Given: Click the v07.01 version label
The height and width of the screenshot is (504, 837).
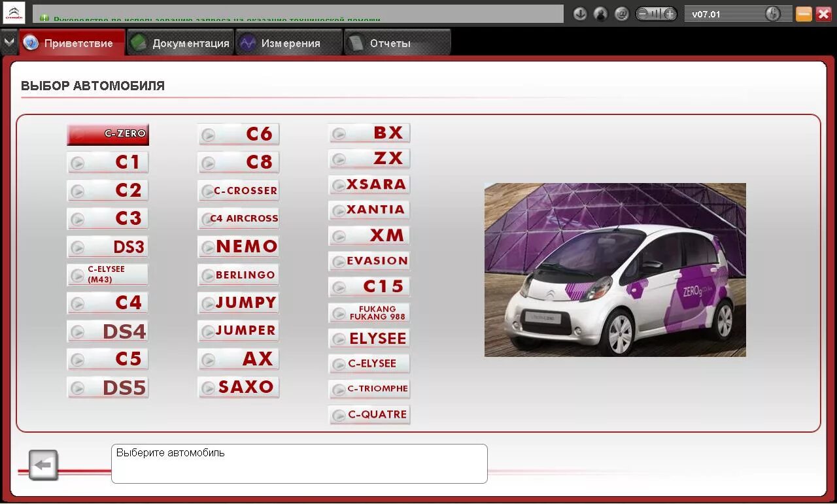Looking at the screenshot, I should pos(706,14).
